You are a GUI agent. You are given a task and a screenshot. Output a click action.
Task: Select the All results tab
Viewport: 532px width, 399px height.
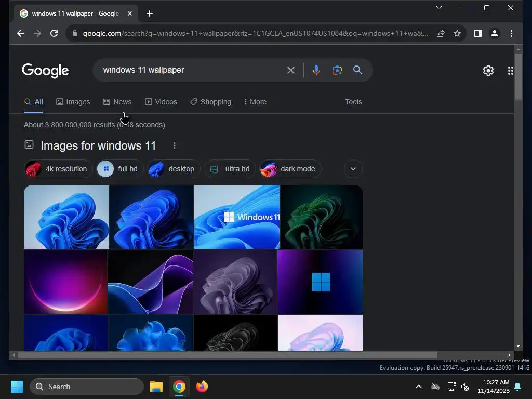point(34,102)
